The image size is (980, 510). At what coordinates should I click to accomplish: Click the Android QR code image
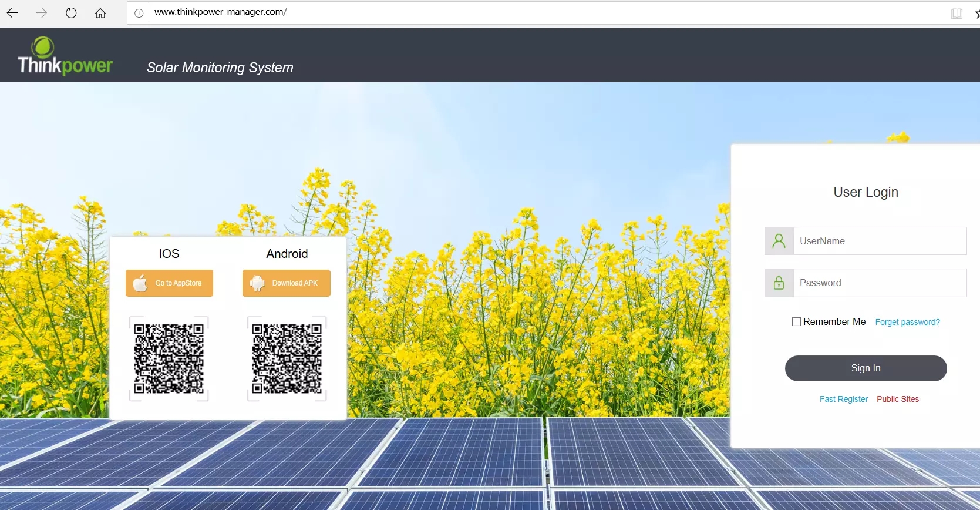point(287,359)
